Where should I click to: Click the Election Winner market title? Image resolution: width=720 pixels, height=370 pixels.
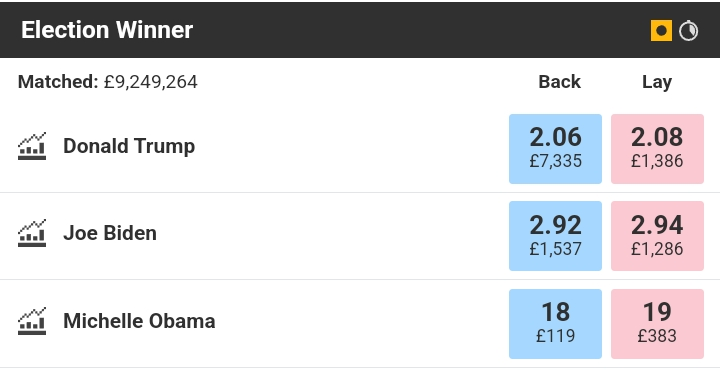coord(107,30)
